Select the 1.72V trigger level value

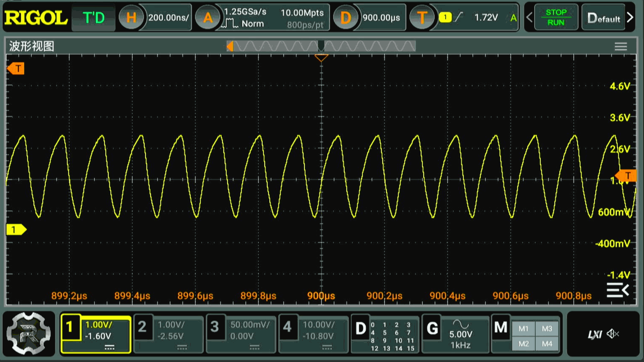(x=486, y=17)
